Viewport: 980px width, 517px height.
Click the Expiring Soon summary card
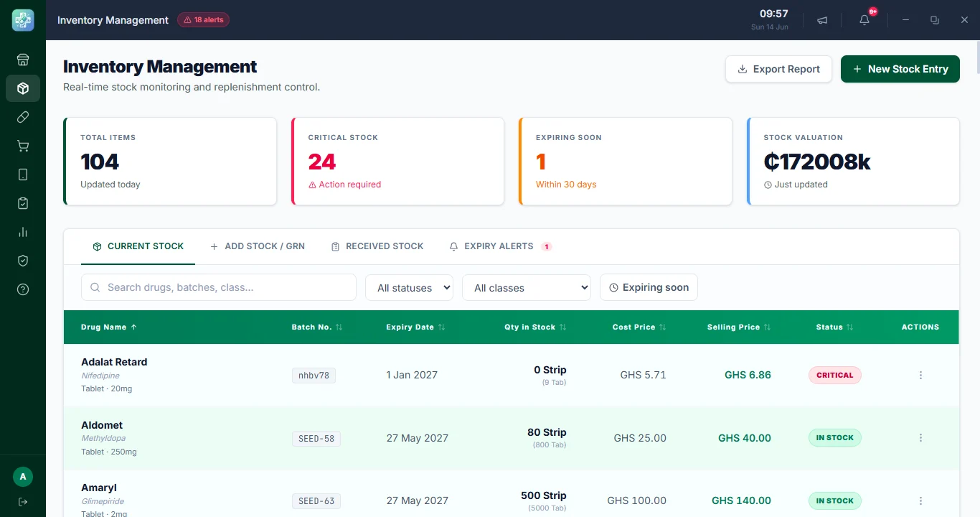pos(625,162)
